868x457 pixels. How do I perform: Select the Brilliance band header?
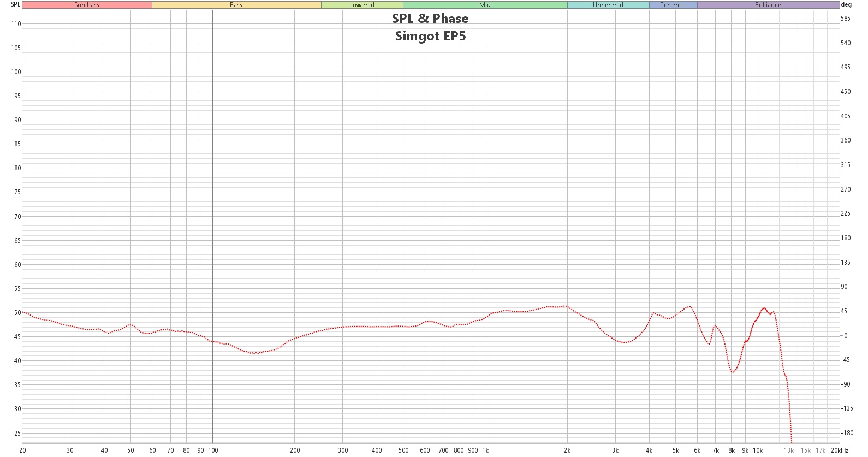point(768,5)
